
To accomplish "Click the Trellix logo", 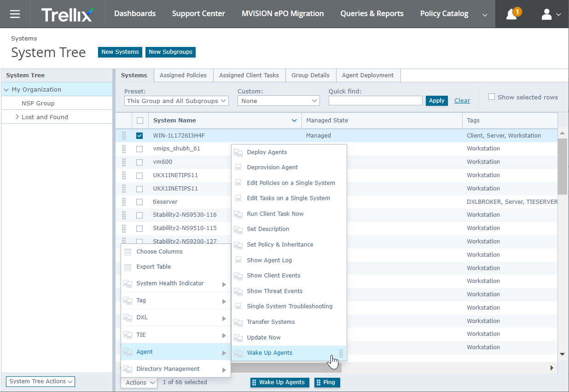I will pos(67,14).
